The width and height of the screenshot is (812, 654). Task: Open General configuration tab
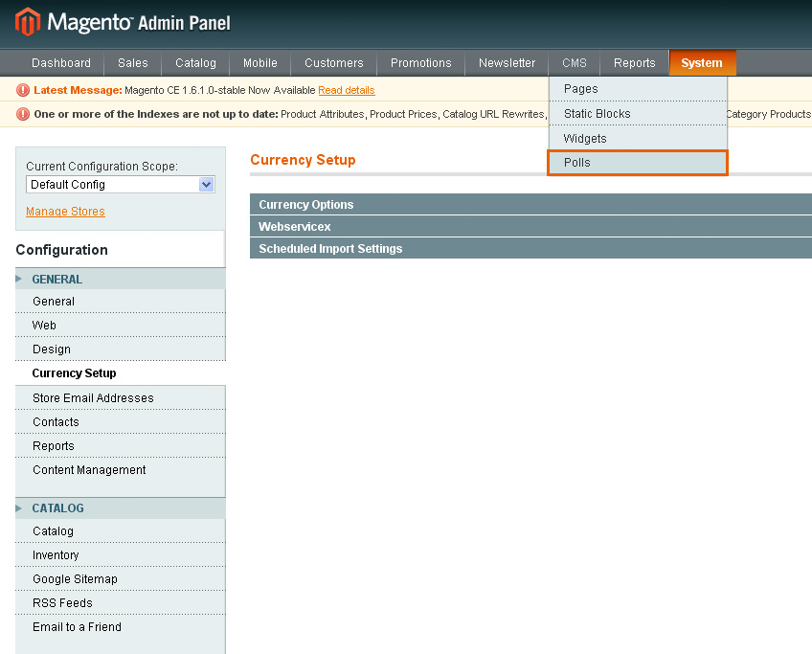coord(121,302)
